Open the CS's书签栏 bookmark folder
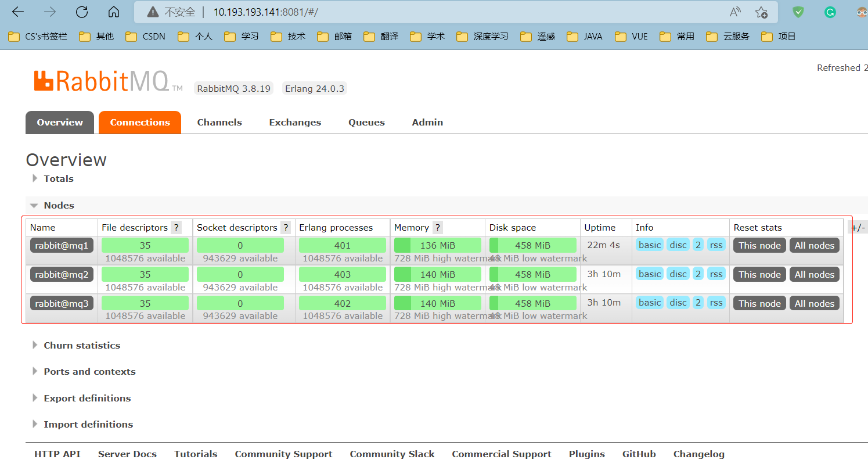 pyautogui.click(x=38, y=37)
